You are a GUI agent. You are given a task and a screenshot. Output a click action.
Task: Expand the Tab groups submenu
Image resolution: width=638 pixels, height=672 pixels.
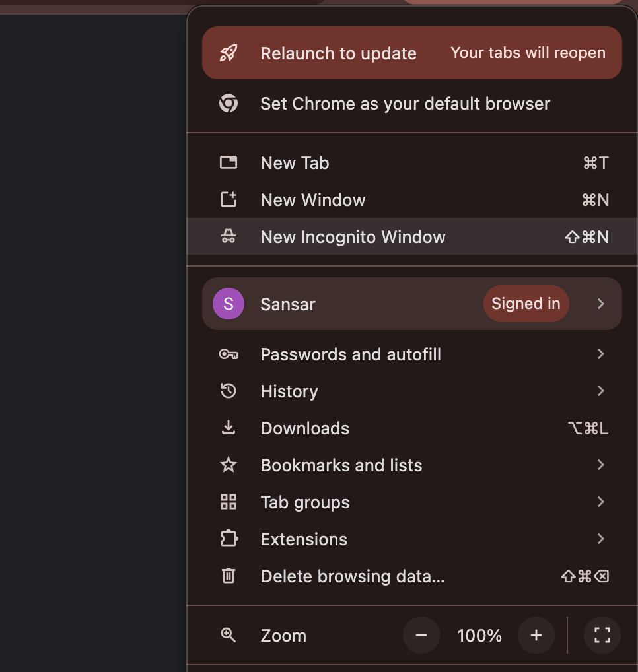coord(600,502)
